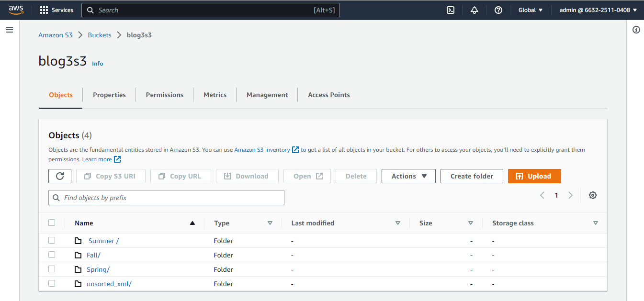The height and width of the screenshot is (301, 644).
Task: Switch to the Permissions tab
Action: point(165,95)
